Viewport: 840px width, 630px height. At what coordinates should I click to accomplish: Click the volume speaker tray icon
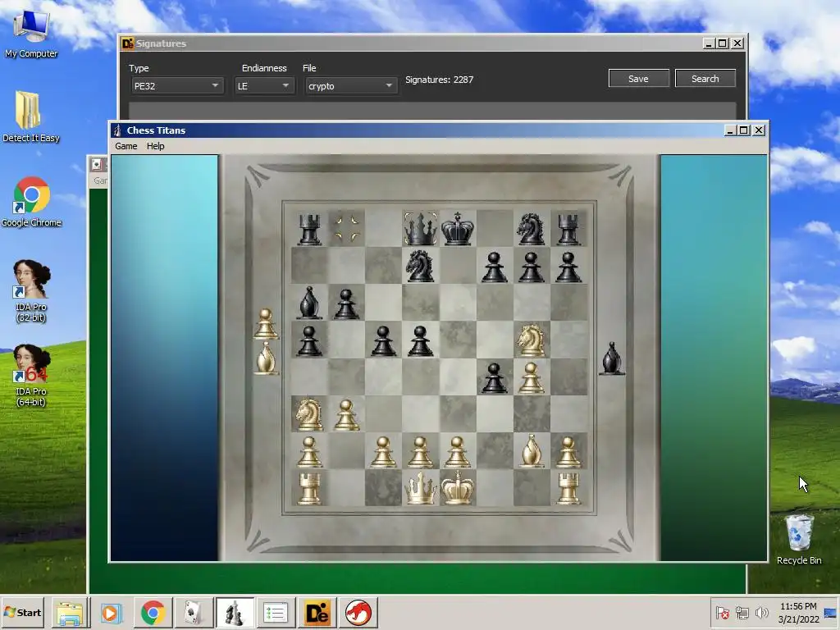[x=761, y=613]
